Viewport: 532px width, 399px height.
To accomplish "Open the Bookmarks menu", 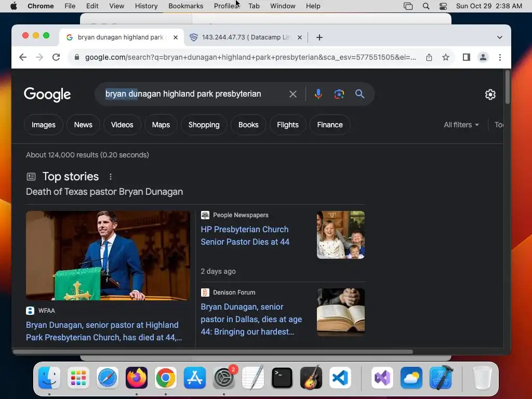I will tap(185, 6).
